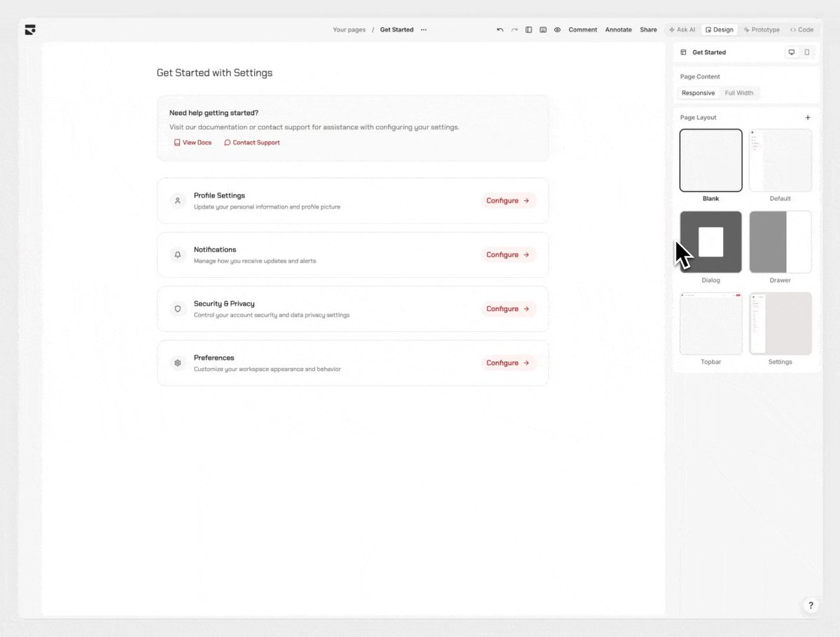Click the page icon beside Get Started panel title
Image resolution: width=840 pixels, height=637 pixels.
683,52
